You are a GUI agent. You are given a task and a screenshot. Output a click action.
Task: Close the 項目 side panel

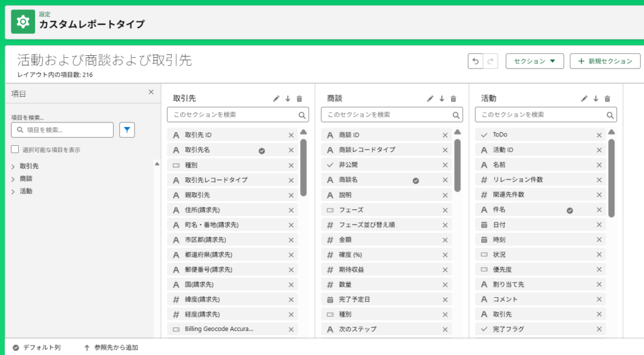coord(151,92)
